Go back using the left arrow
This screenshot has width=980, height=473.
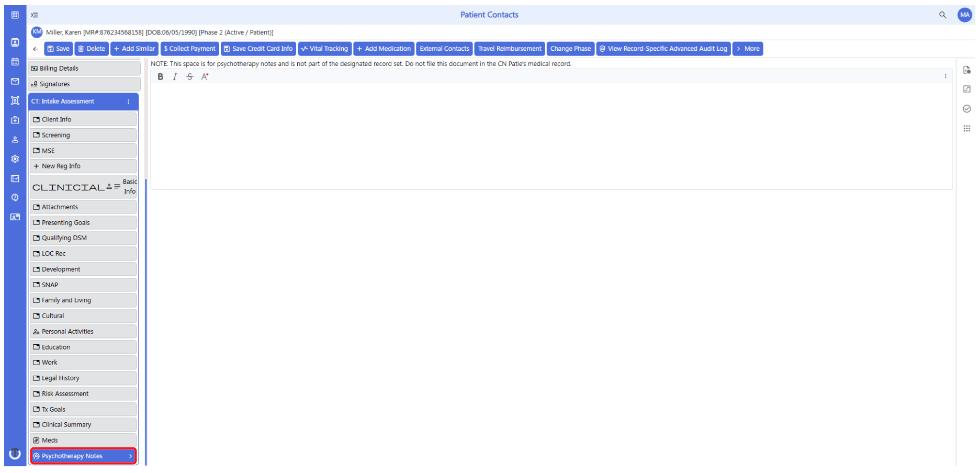click(35, 49)
